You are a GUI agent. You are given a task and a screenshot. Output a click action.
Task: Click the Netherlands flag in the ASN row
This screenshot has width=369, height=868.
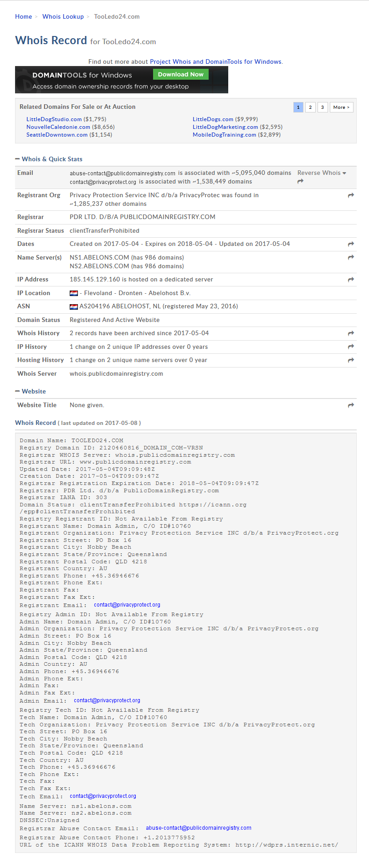coord(74,306)
